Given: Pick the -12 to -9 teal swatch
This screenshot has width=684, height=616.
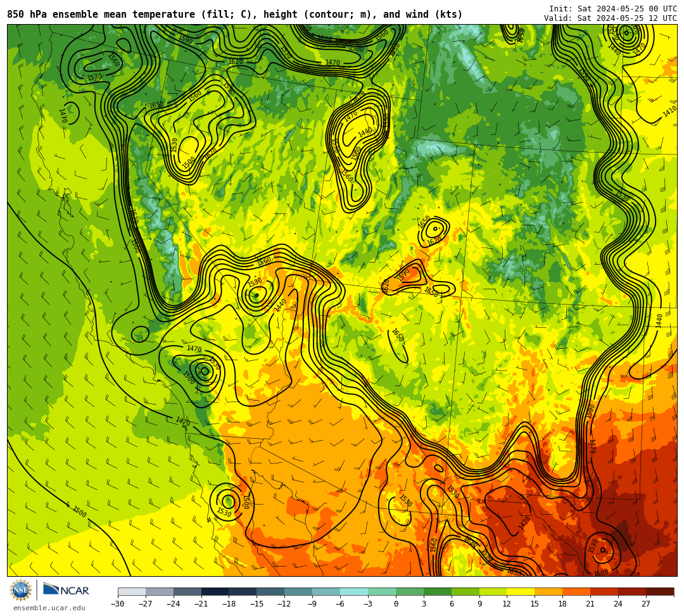Looking at the screenshot, I should (x=299, y=591).
